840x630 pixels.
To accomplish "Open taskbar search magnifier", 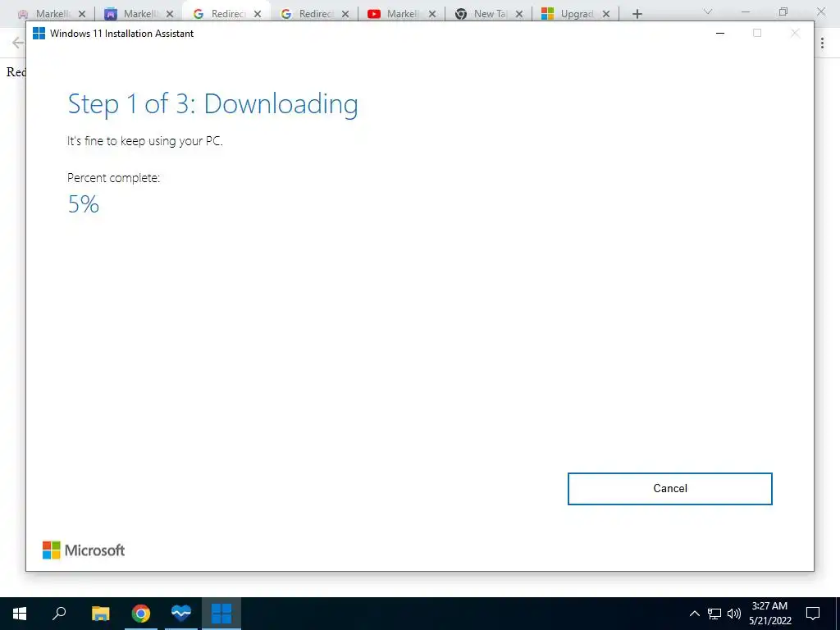I will [x=59, y=614].
